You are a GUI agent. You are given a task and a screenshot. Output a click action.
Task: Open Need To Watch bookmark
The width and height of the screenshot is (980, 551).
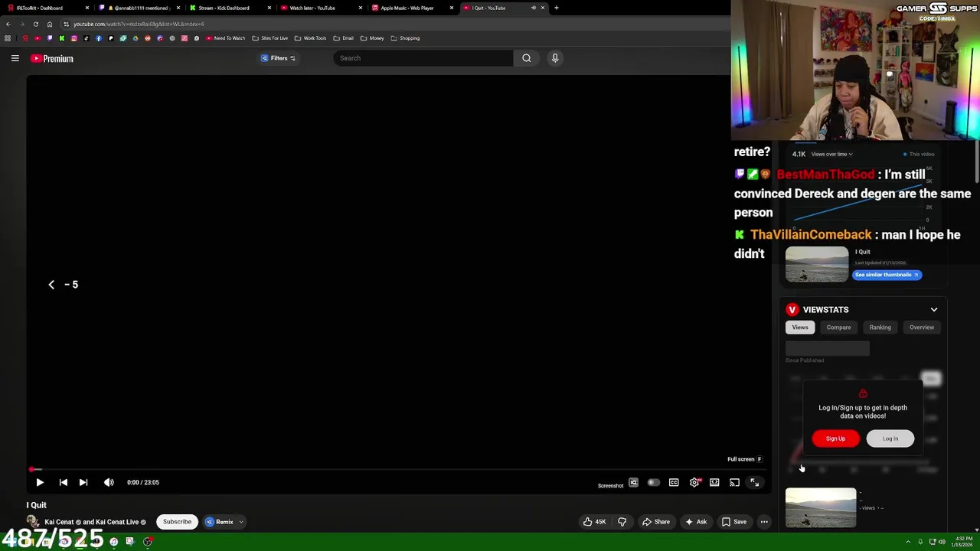pyautogui.click(x=226, y=38)
